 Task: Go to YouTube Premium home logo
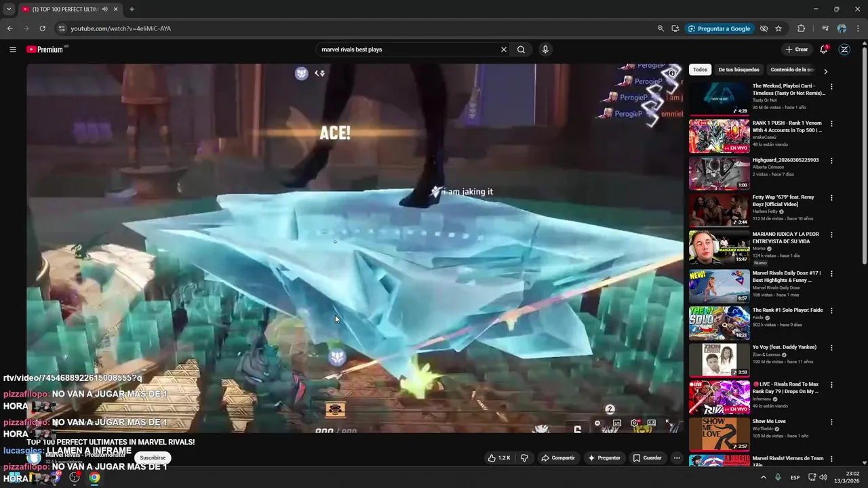pos(45,49)
